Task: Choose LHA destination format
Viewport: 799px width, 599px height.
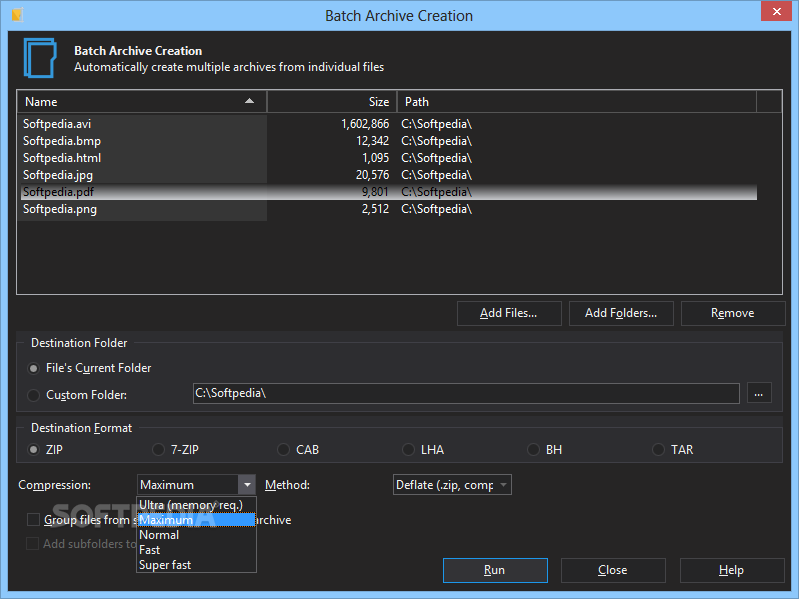Action: click(x=408, y=450)
